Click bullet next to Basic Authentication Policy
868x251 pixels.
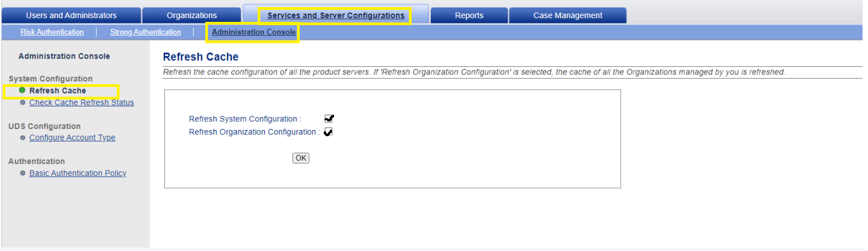(22, 173)
